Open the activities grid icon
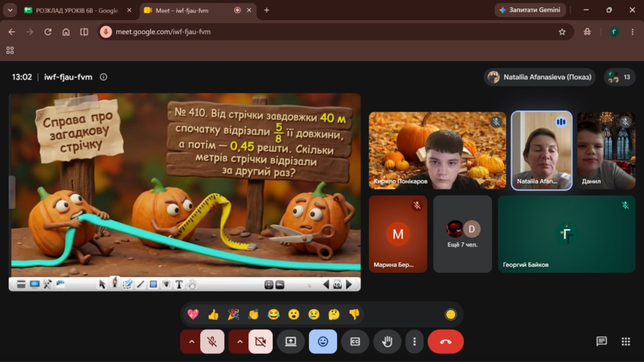The height and width of the screenshot is (362, 644). pos(626,341)
